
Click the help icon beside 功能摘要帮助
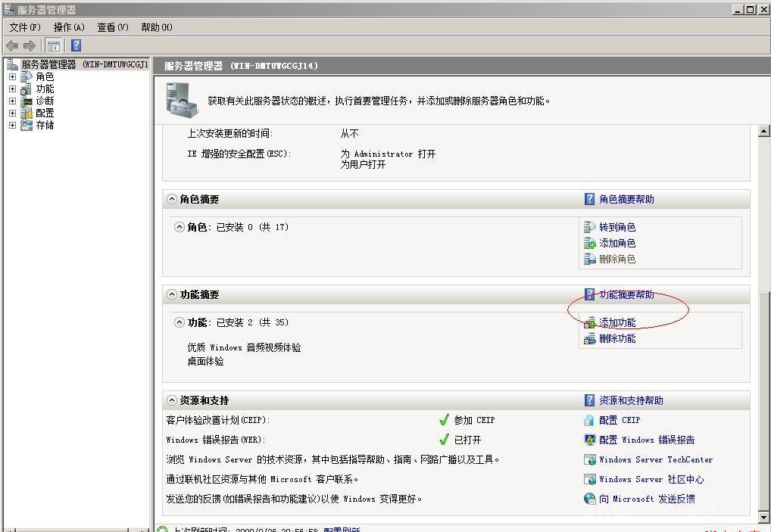(x=589, y=294)
